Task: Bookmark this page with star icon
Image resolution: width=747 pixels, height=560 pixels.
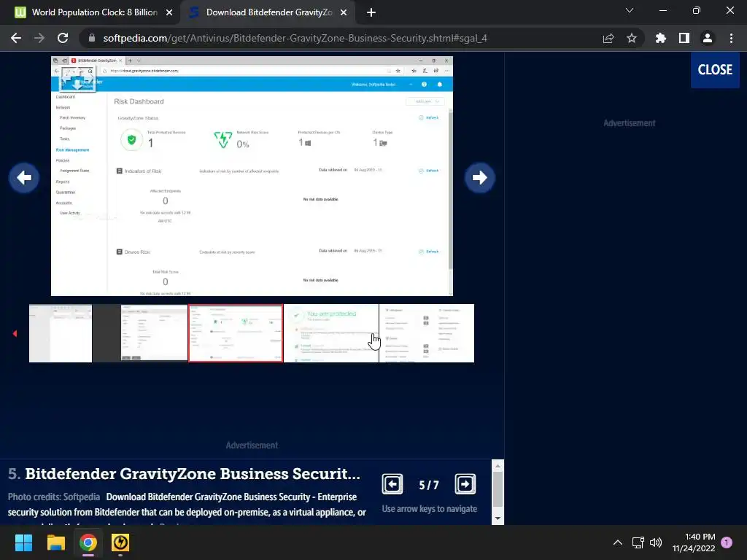Action: (632, 38)
